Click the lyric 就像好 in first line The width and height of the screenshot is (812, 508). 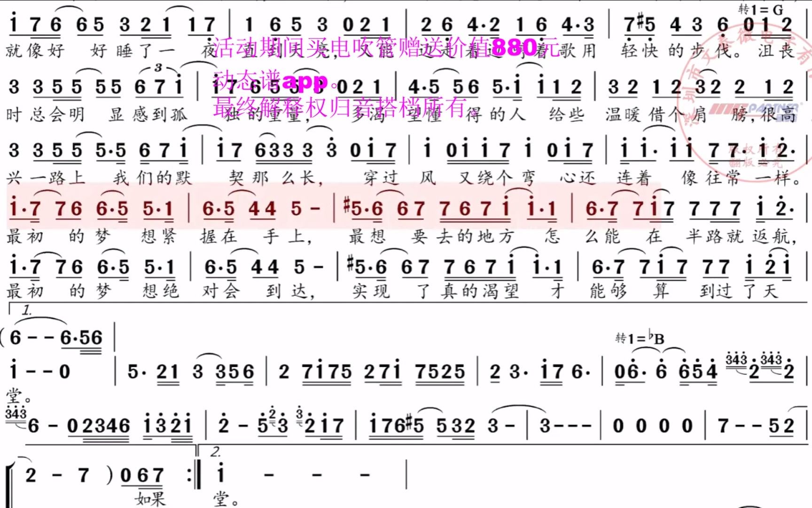pos(36,50)
